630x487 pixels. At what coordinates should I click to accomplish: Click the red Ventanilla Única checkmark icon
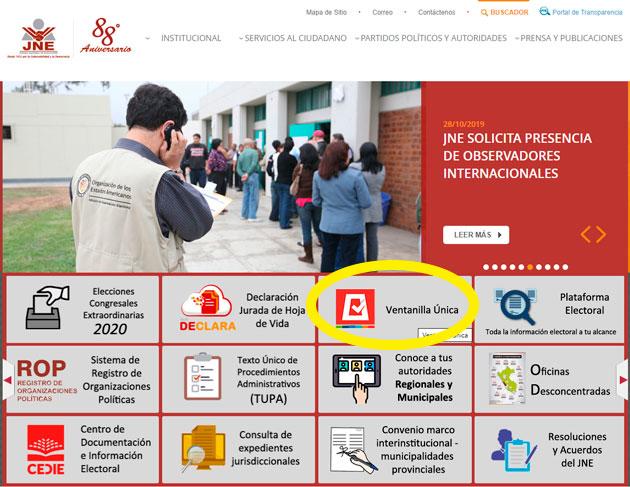(355, 308)
